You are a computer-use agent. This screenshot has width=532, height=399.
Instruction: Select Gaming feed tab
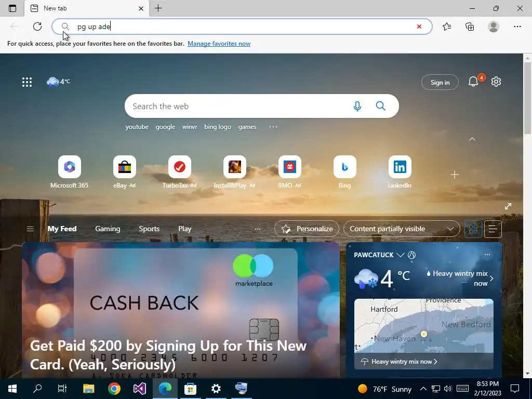point(108,229)
